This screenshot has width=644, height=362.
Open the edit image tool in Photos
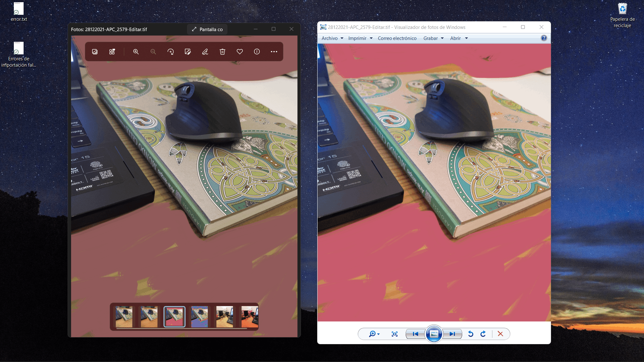[188, 52]
